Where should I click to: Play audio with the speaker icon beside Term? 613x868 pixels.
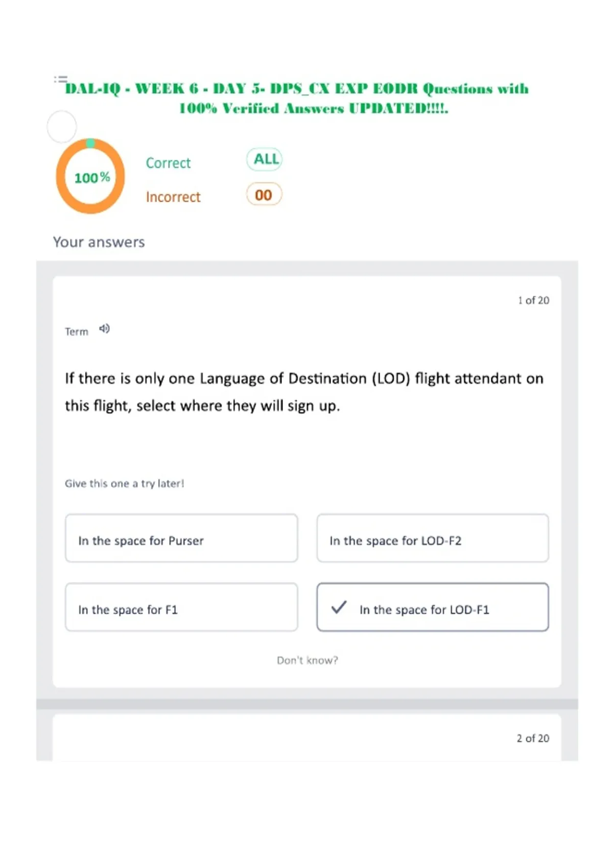[x=104, y=328]
